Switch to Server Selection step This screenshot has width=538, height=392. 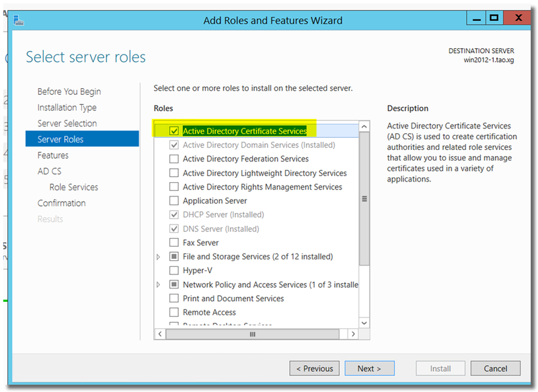tap(67, 124)
